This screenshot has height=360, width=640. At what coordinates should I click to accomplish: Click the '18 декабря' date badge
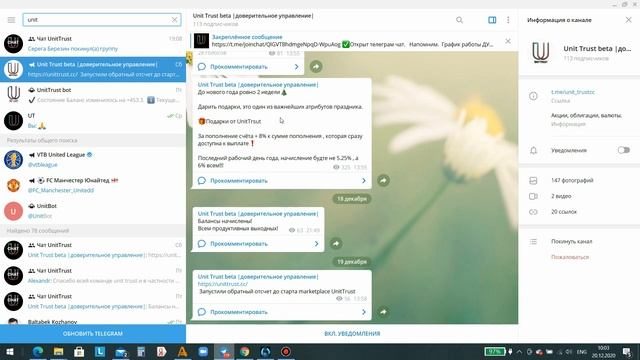[x=352, y=199]
